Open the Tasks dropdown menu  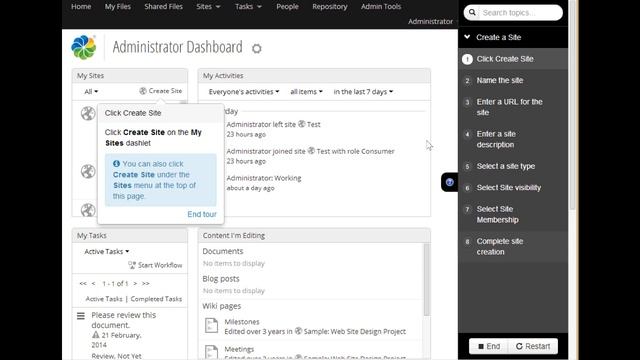coord(248,7)
